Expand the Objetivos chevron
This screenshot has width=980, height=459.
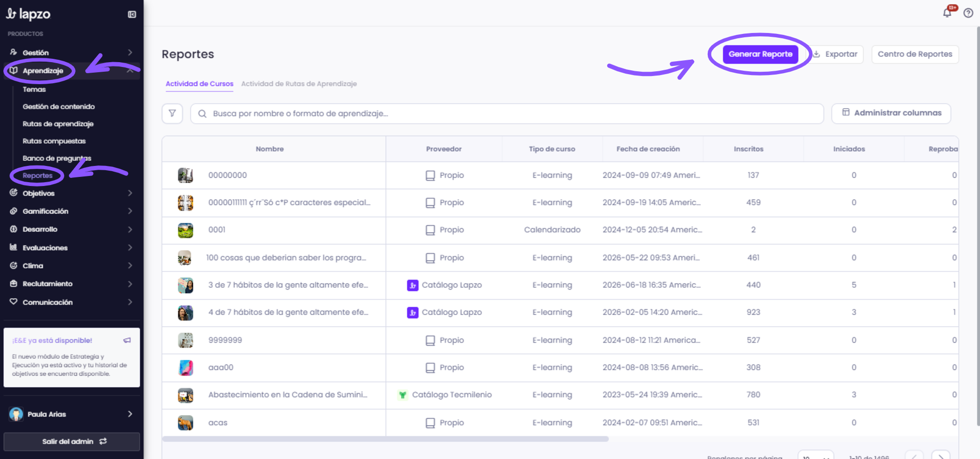[x=130, y=193]
